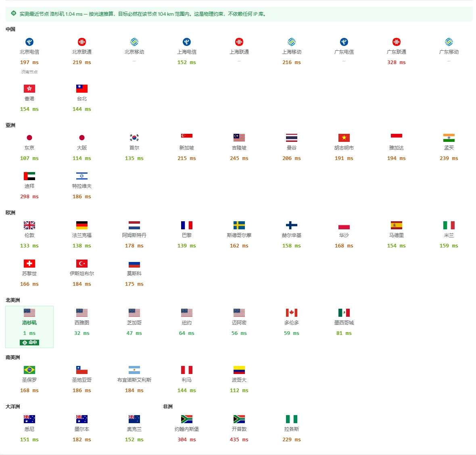The height and width of the screenshot is (455, 476).
Task: Click the 32 ms latency for 西雅图
Action: pos(82,333)
